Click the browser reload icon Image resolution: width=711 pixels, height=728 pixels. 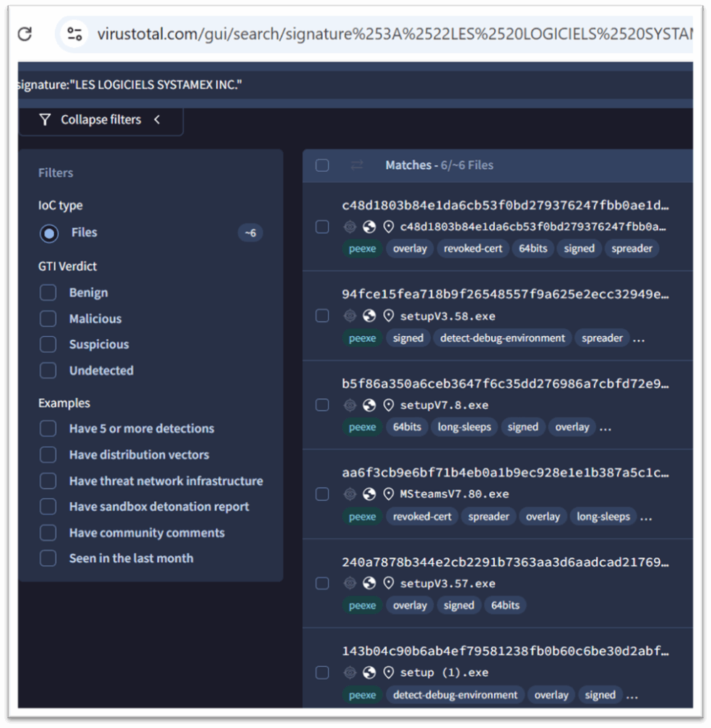tap(25, 34)
